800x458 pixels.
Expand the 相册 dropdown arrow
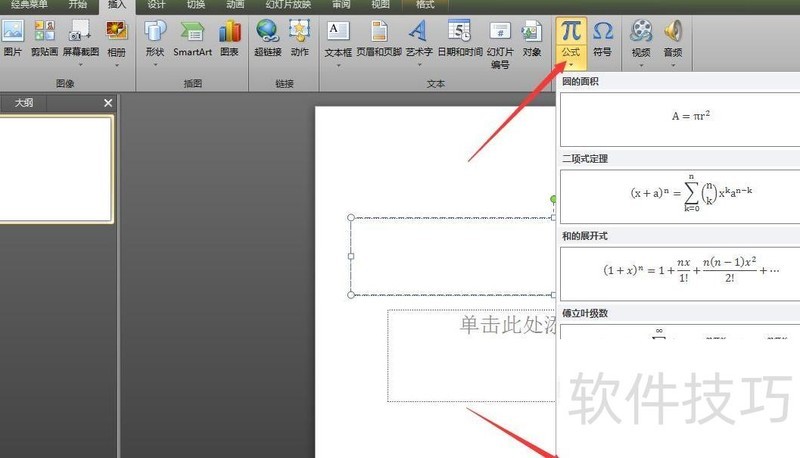116,65
